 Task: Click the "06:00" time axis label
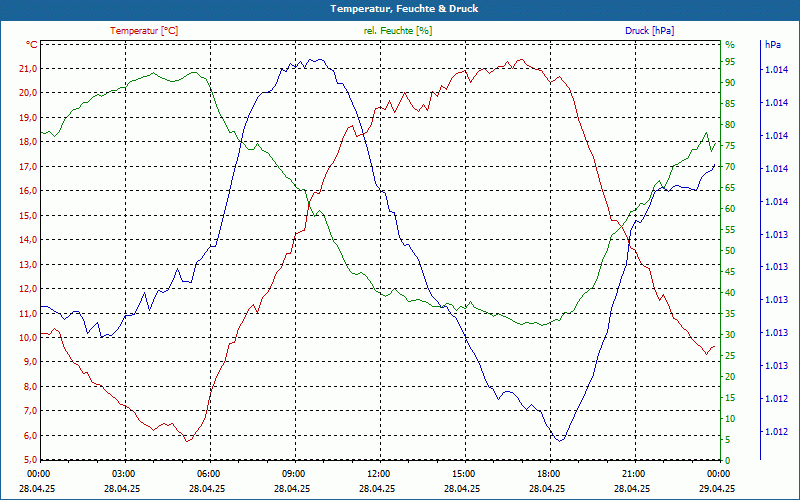click(x=208, y=474)
